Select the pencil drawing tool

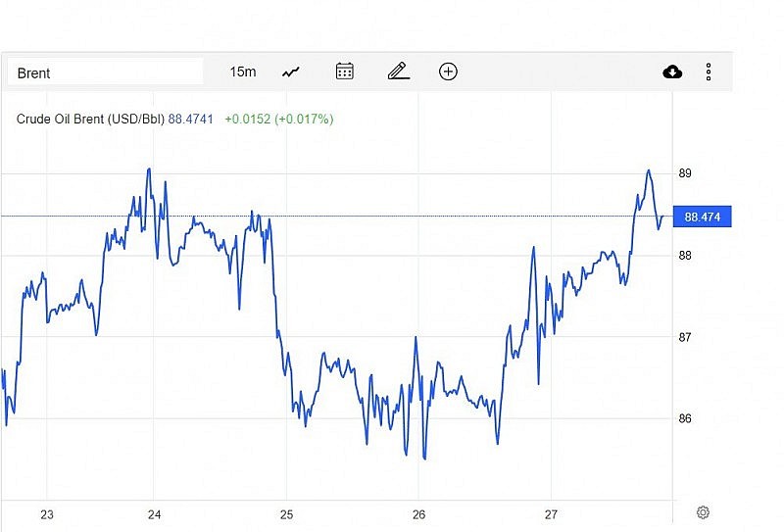click(x=397, y=71)
